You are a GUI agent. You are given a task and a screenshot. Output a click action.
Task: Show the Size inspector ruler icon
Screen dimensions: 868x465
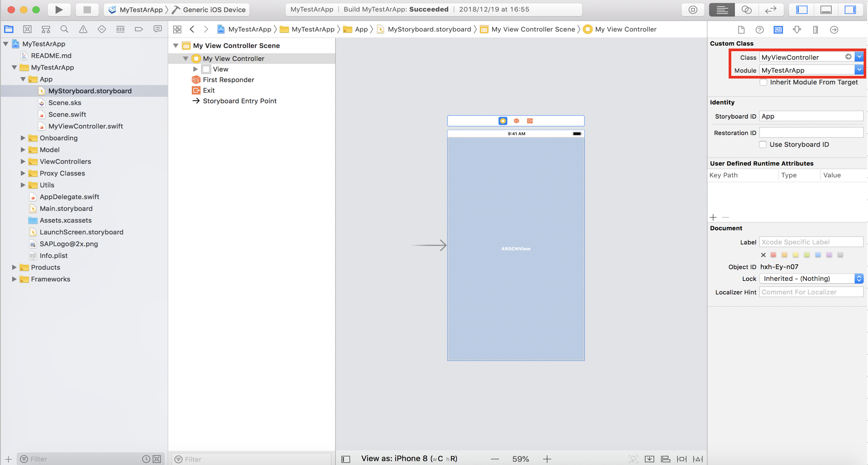tap(815, 30)
